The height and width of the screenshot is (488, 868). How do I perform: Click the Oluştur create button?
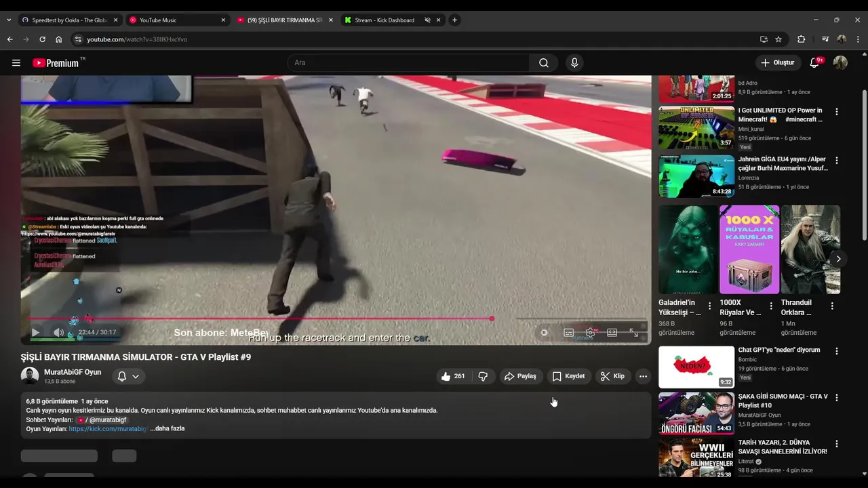point(778,63)
